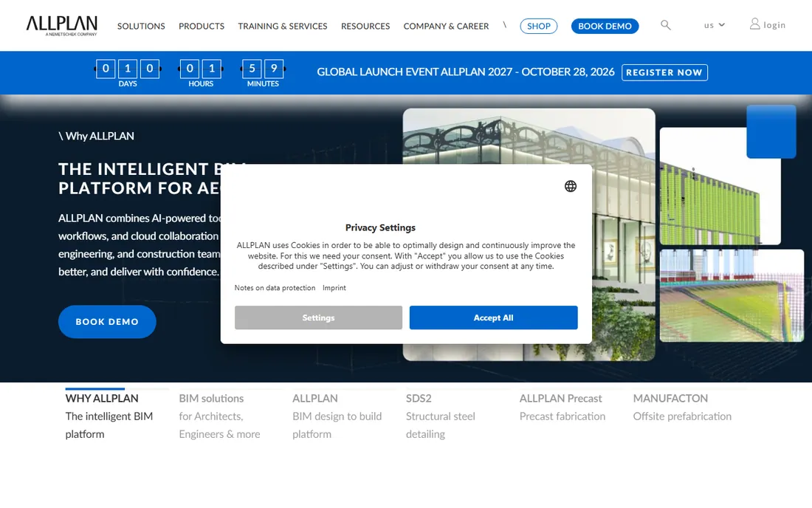Open the Training & Services menu
Viewport: 812px width, 508px height.
282,26
